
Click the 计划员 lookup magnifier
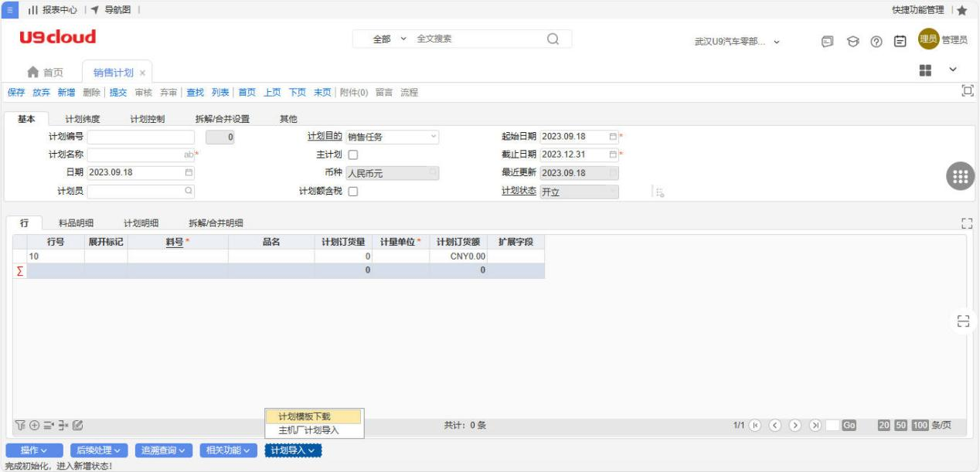(x=189, y=191)
